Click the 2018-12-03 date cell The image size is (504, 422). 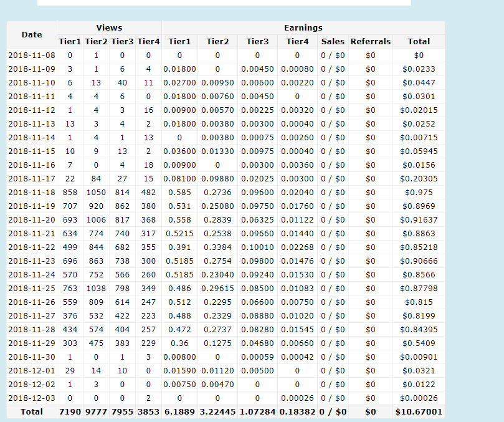click(x=32, y=398)
